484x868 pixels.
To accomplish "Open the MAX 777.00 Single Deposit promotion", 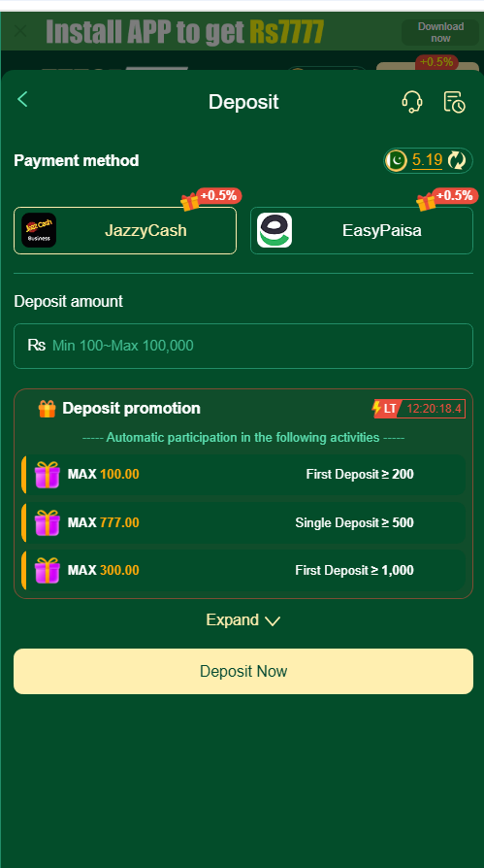I will click(243, 522).
